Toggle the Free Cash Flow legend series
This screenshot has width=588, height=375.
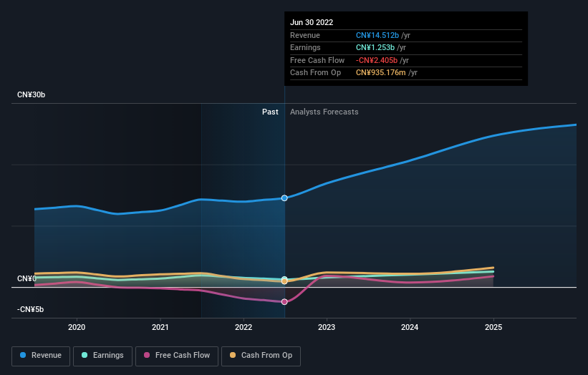(x=177, y=356)
